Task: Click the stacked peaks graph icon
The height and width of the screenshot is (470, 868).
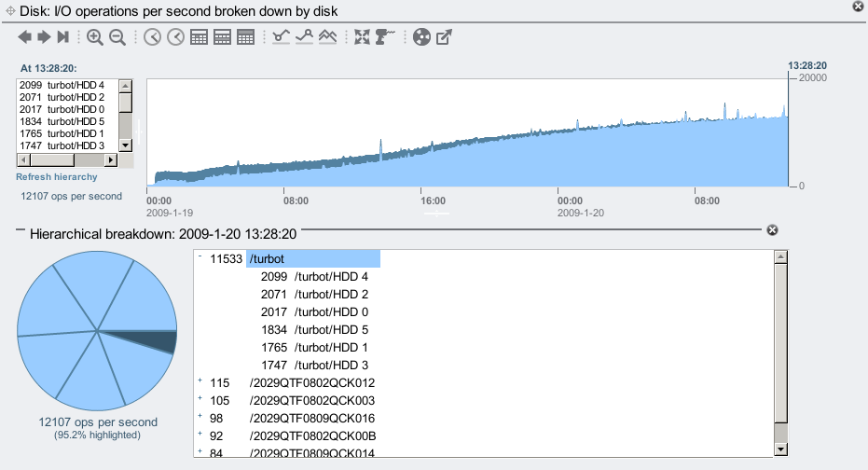Action: [x=327, y=37]
